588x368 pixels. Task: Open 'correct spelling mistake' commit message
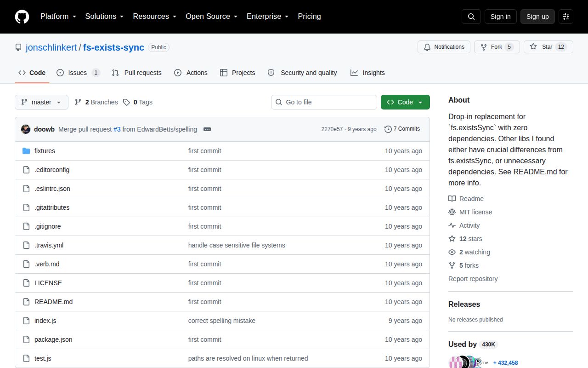[221, 321]
